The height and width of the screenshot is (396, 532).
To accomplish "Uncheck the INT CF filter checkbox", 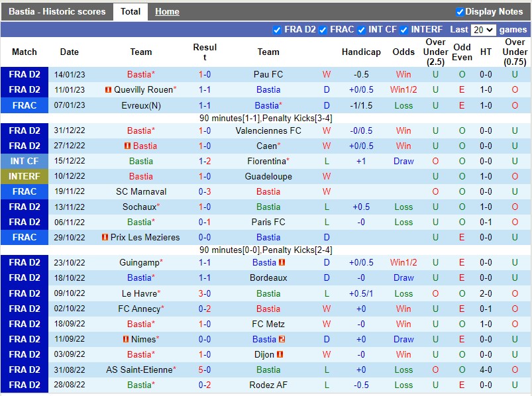I will (361, 30).
